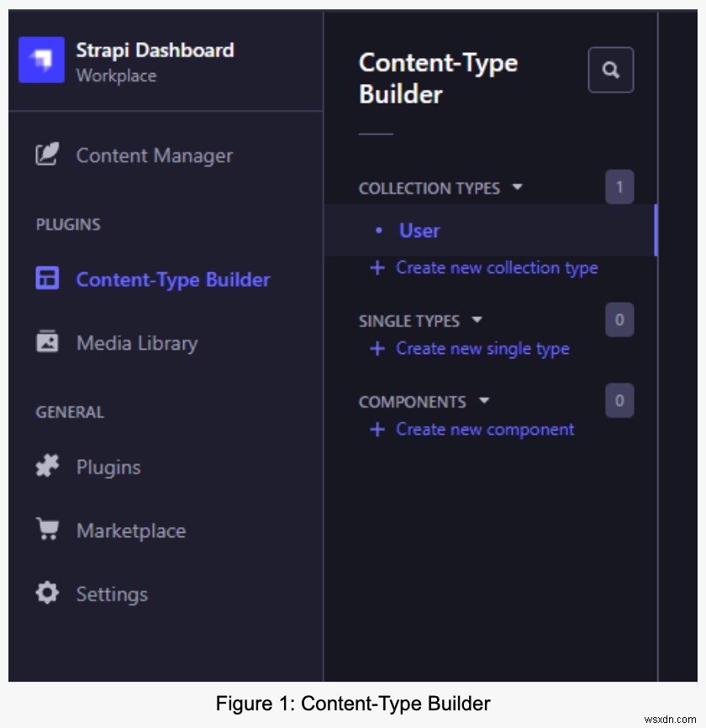Click the PLUGINS sidebar section heading
The width and height of the screenshot is (706, 728).
(x=68, y=224)
